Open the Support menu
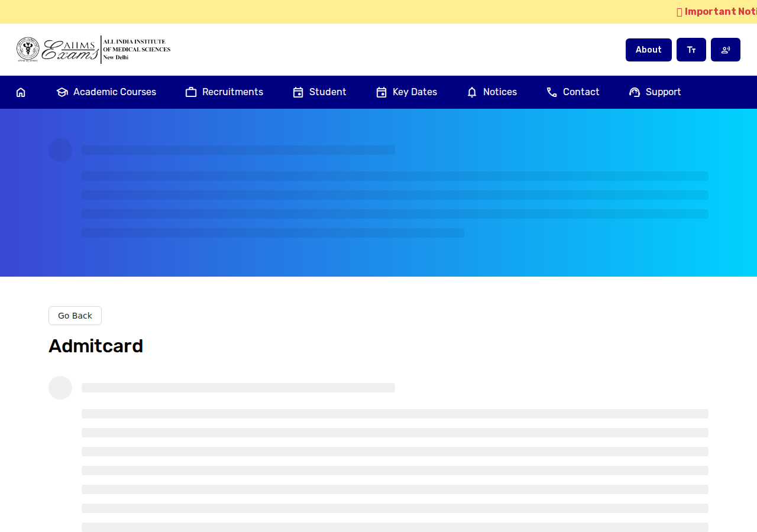The height and width of the screenshot is (532, 757). click(x=655, y=92)
